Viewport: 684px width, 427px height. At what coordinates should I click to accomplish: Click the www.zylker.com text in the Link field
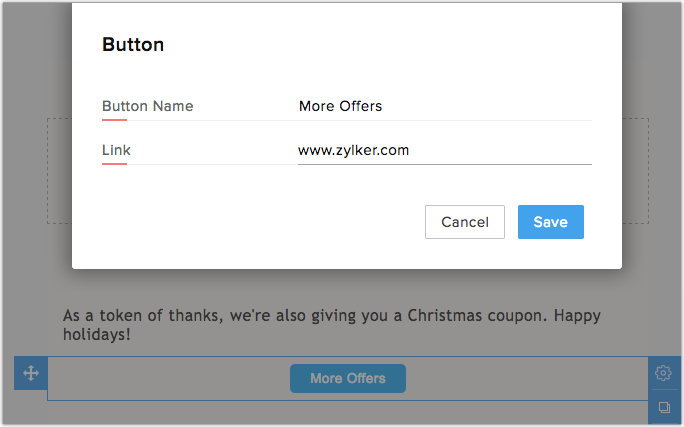353,151
